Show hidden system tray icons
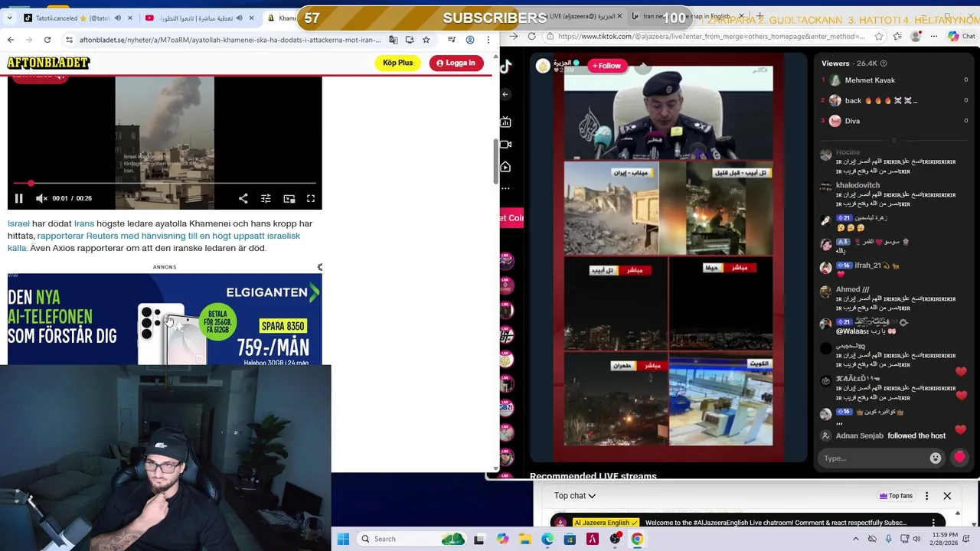Image resolution: width=980 pixels, height=551 pixels. click(857, 539)
